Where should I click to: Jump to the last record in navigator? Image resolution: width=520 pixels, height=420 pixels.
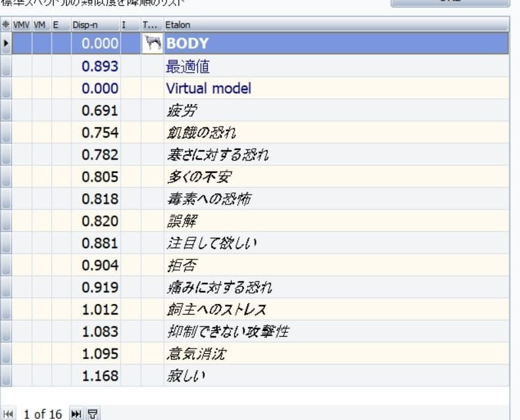tap(77, 413)
